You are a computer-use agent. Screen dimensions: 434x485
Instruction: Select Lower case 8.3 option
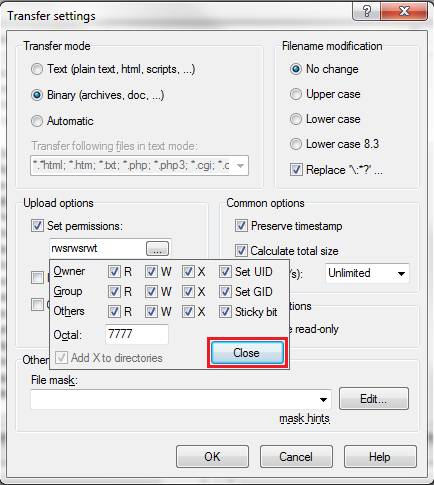coord(296,144)
